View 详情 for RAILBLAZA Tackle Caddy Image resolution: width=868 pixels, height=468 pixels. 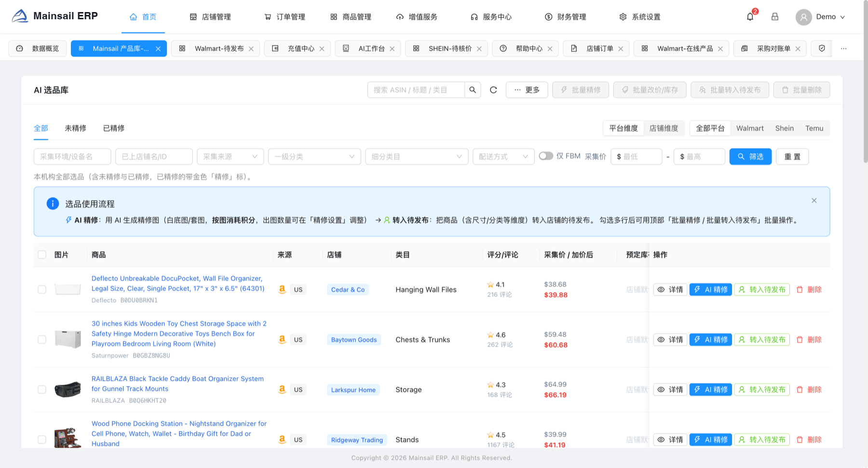point(670,389)
